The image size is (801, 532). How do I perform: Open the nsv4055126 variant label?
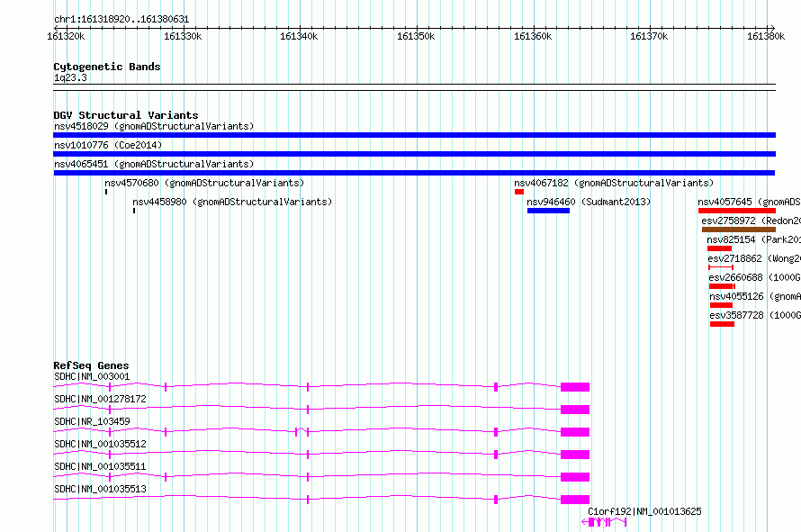click(755, 296)
